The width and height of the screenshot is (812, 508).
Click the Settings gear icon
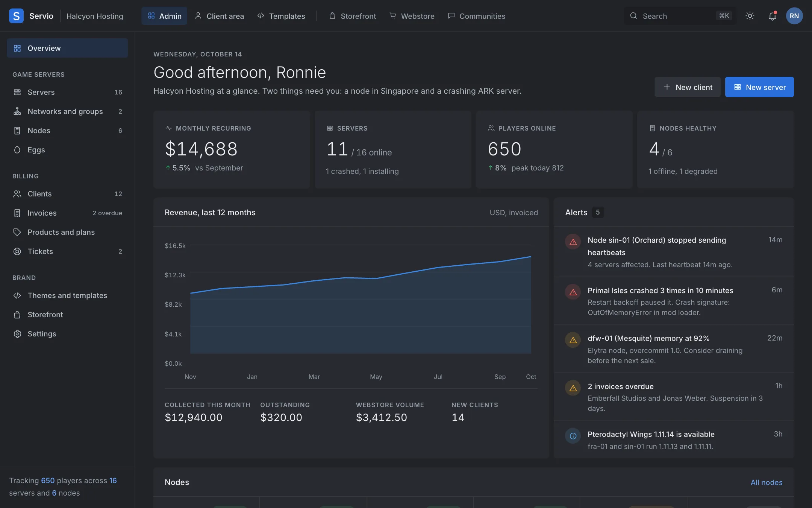(17, 334)
